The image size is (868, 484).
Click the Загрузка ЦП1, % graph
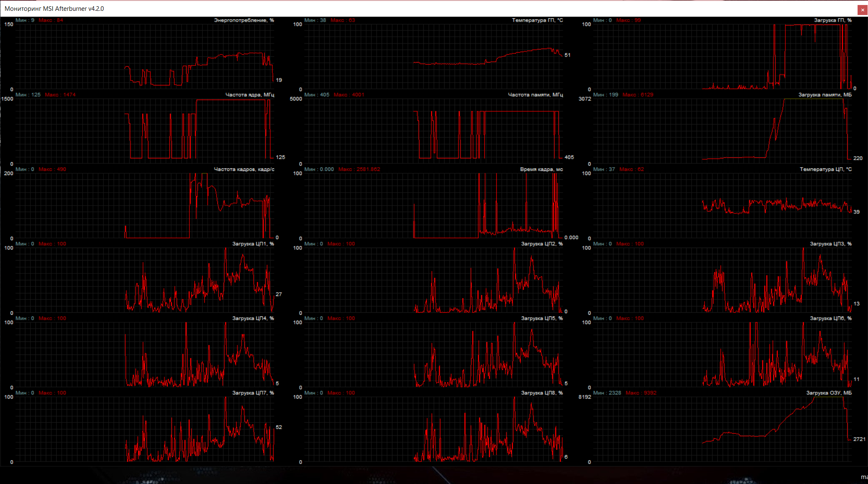tap(145, 280)
